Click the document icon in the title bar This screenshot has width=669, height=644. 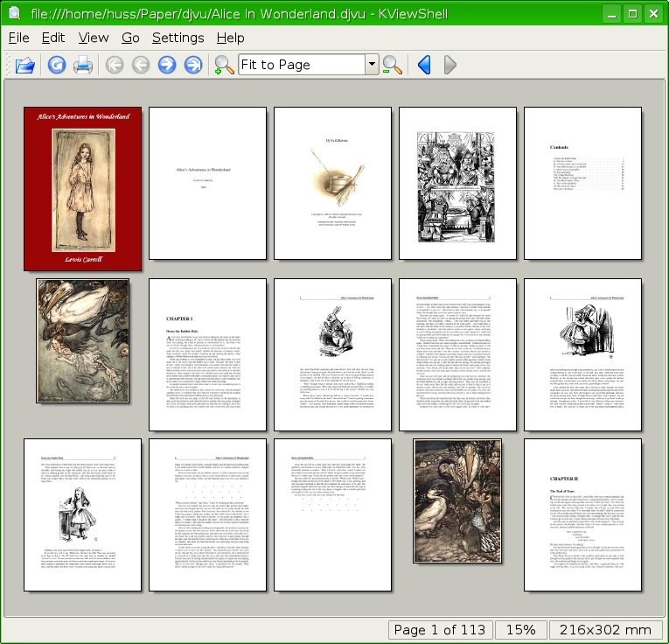[x=15, y=13]
